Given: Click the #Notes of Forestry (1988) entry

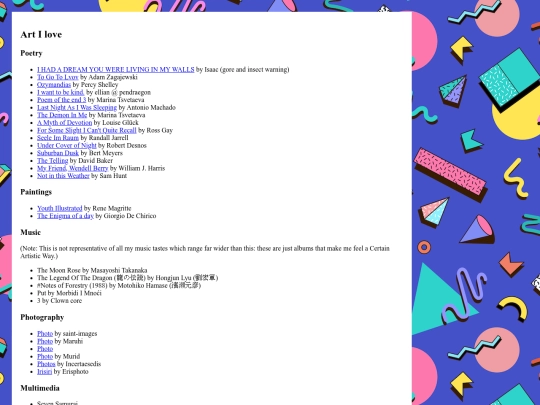Looking at the screenshot, I should click(x=119, y=285).
